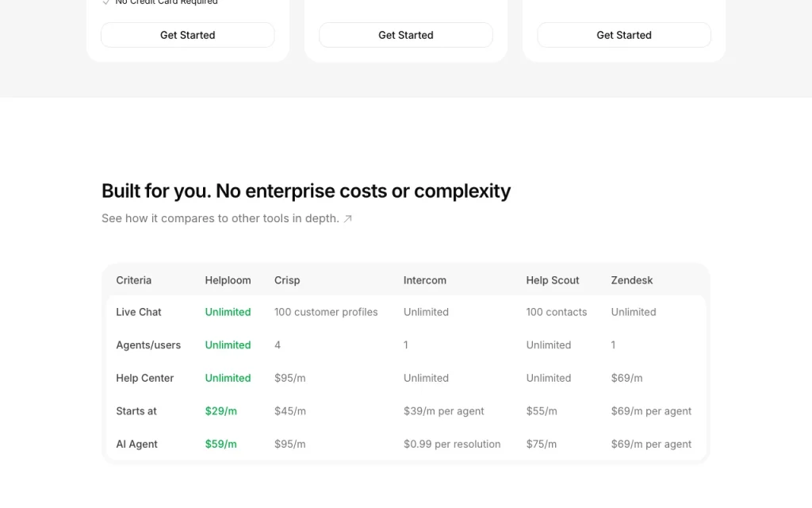Click the Starts at row label

136,411
